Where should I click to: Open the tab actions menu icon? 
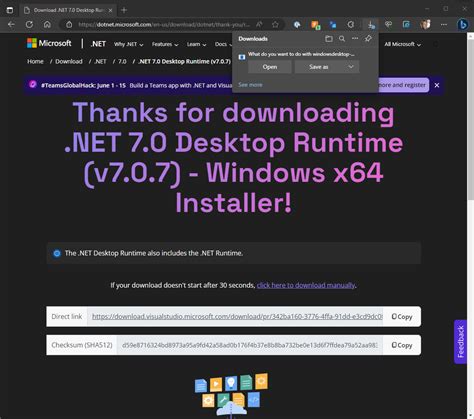click(10, 10)
